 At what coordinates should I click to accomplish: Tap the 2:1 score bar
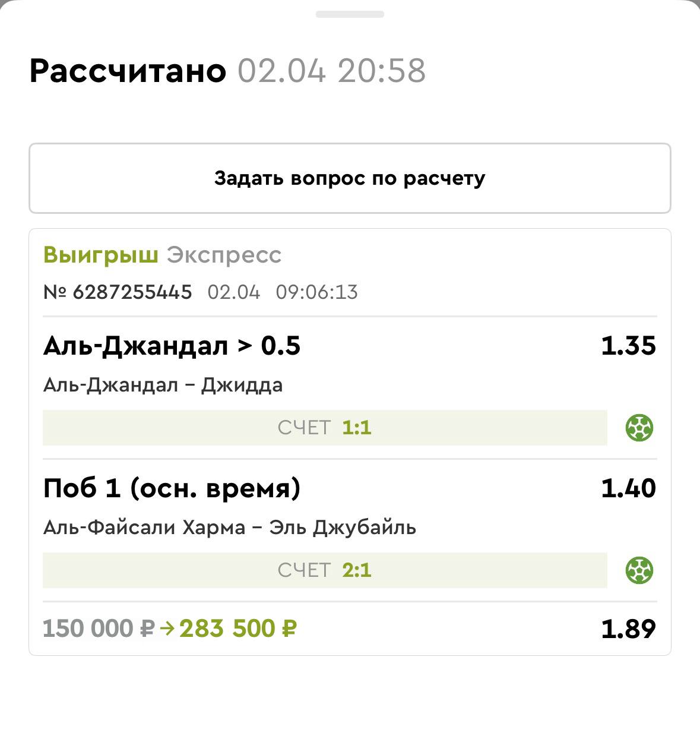pyautogui.click(x=325, y=570)
